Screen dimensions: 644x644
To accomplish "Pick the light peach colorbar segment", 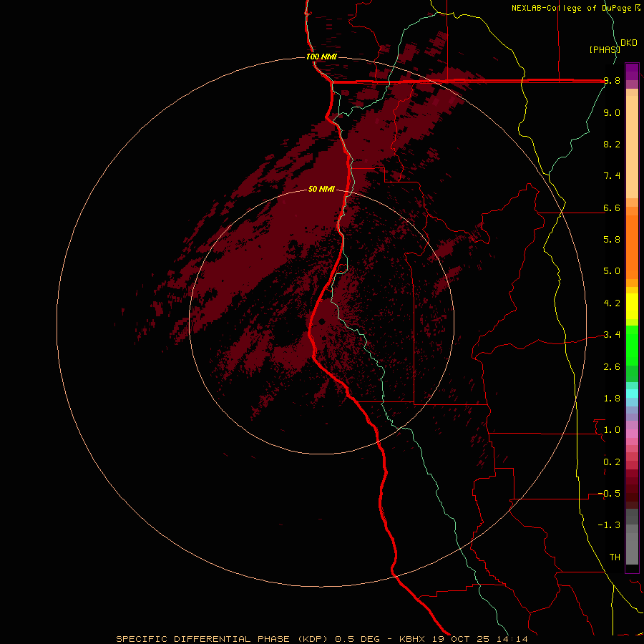I will pyautogui.click(x=632, y=147).
